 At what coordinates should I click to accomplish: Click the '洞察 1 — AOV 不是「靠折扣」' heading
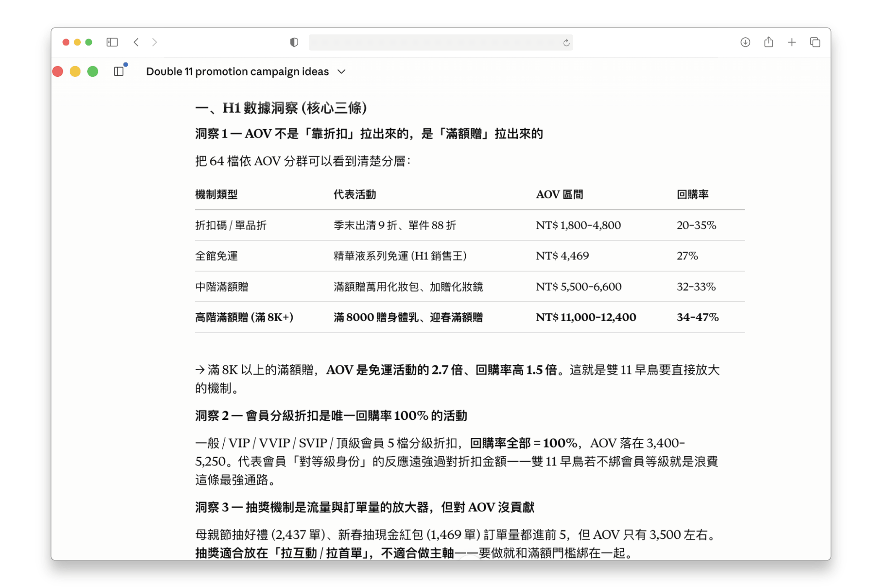coord(369,134)
